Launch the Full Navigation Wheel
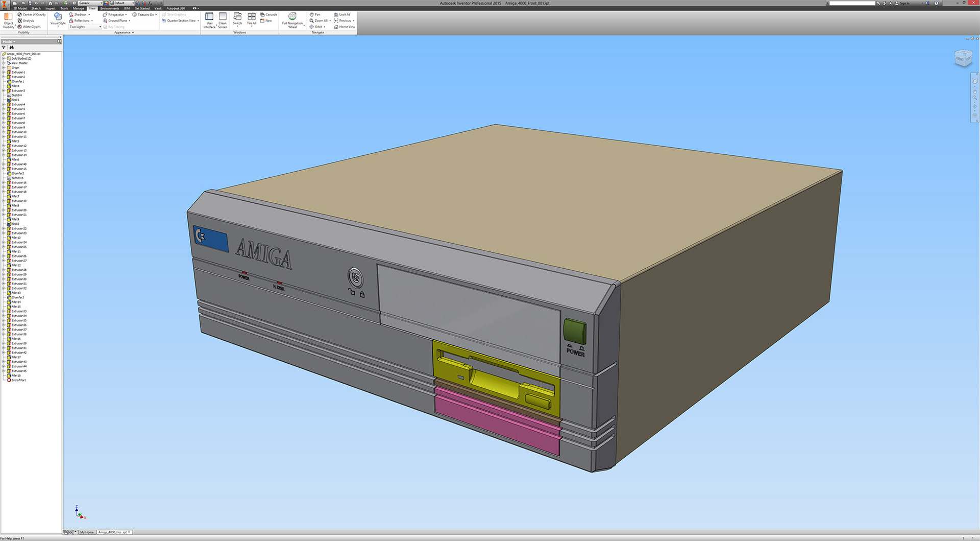 click(292, 20)
